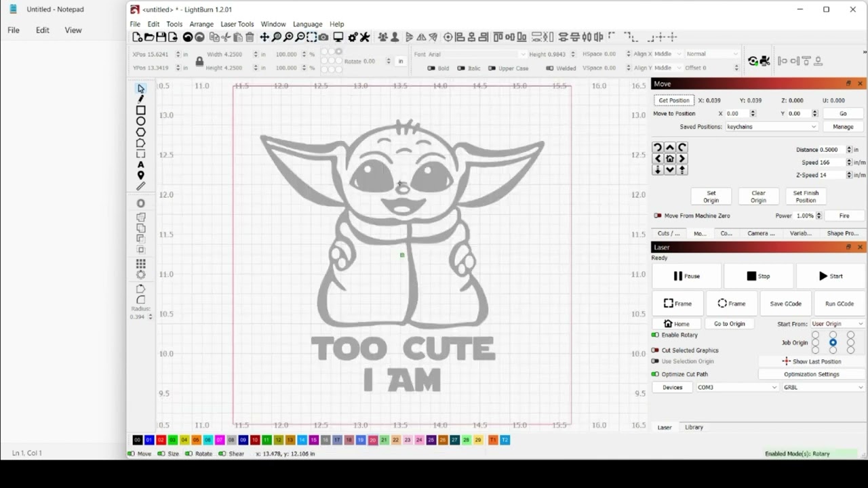The image size is (868, 488).
Task: Click the Delete trash icon in toolbar
Action: point(250,37)
